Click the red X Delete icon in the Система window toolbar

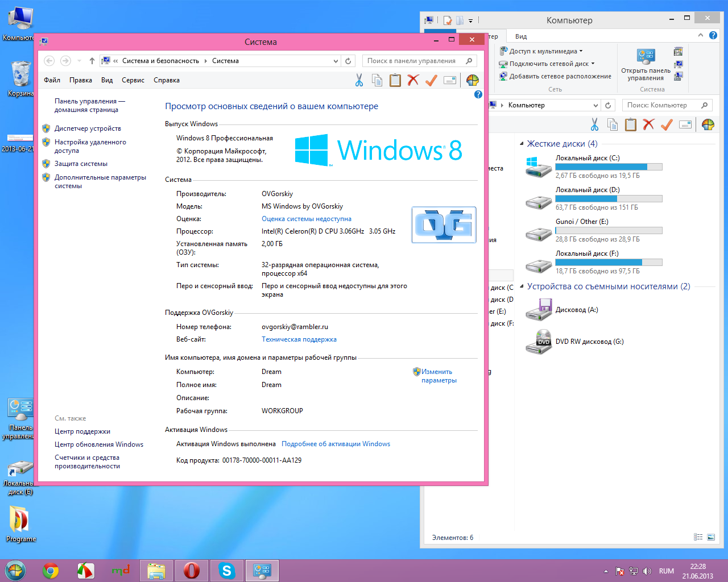click(413, 80)
